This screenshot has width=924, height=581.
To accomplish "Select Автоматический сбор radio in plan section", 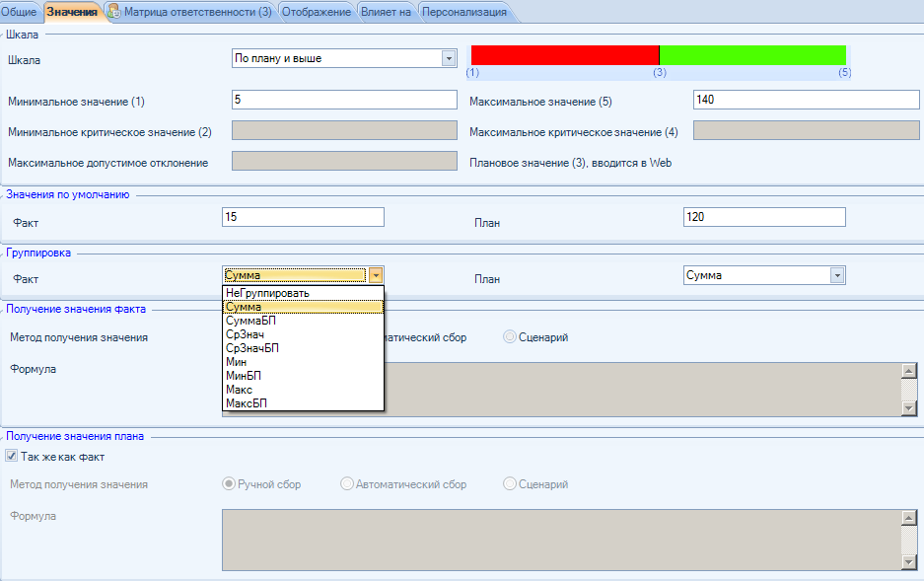I will [x=346, y=484].
